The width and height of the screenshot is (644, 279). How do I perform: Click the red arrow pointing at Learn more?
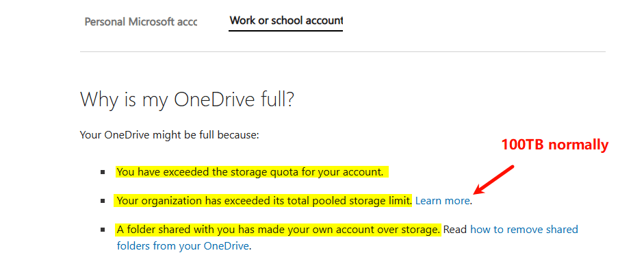pos(493,178)
